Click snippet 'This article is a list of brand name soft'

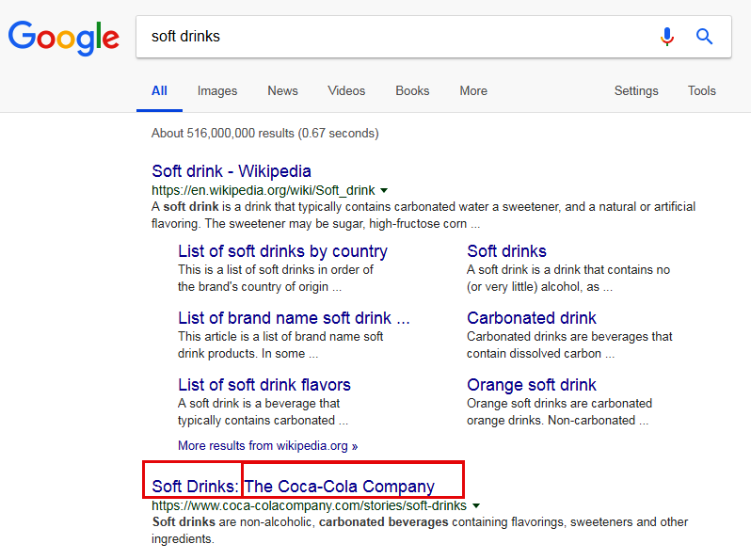coord(280,337)
